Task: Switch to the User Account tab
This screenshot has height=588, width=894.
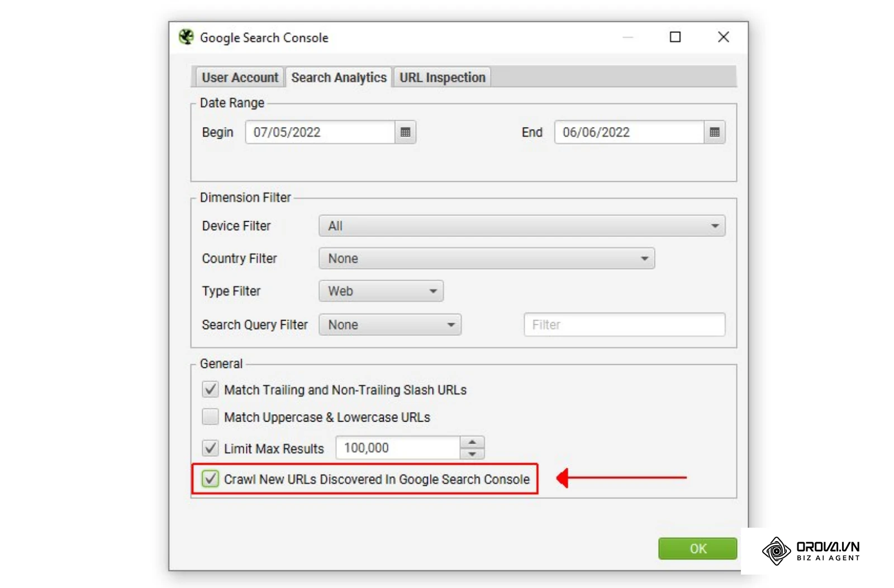Action: [x=240, y=77]
